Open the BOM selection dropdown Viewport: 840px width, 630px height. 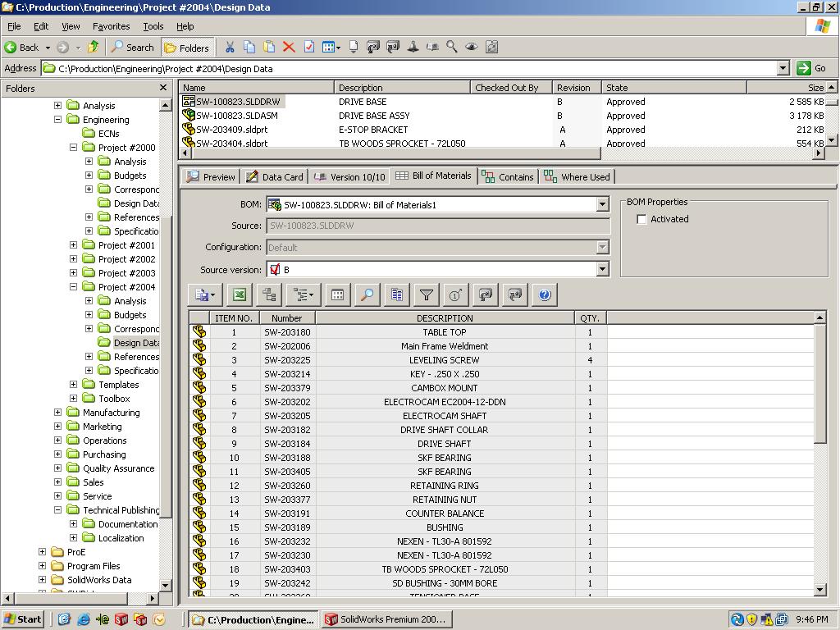tap(602, 204)
